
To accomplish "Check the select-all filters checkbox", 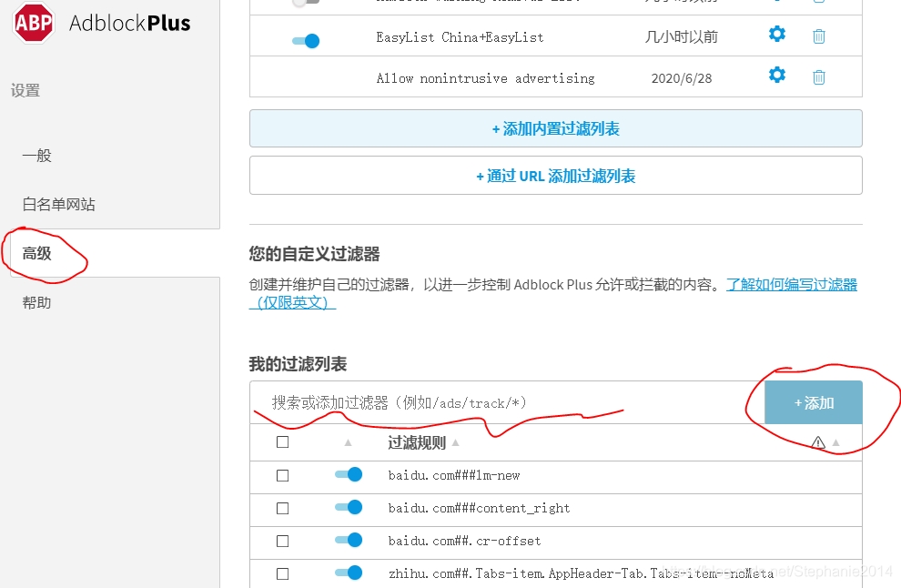I will point(282,442).
